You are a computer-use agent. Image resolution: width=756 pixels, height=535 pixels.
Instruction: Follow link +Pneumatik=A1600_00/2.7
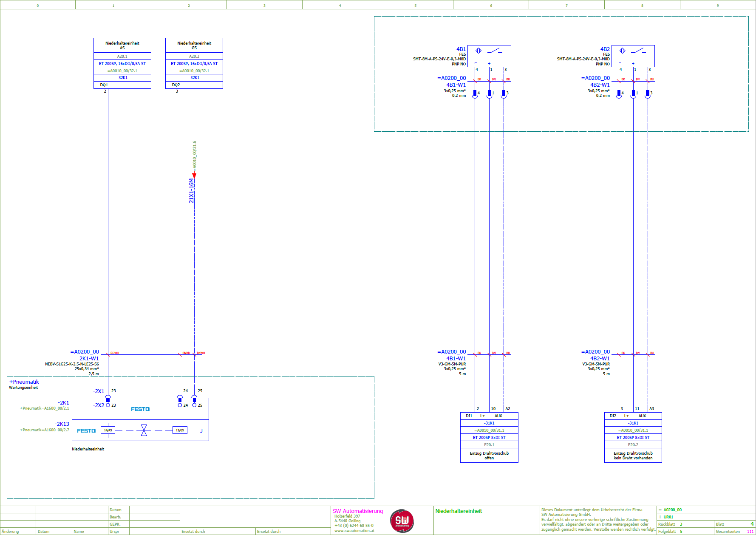point(44,430)
